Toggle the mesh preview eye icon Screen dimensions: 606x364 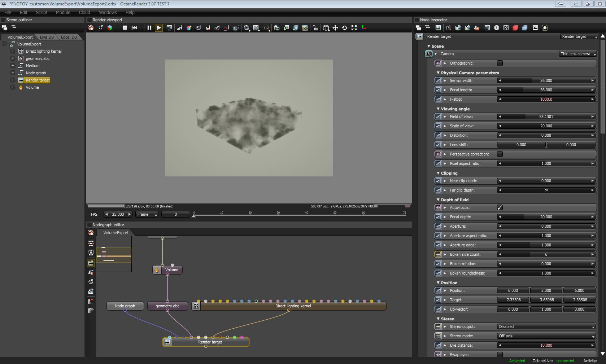click(x=91, y=272)
